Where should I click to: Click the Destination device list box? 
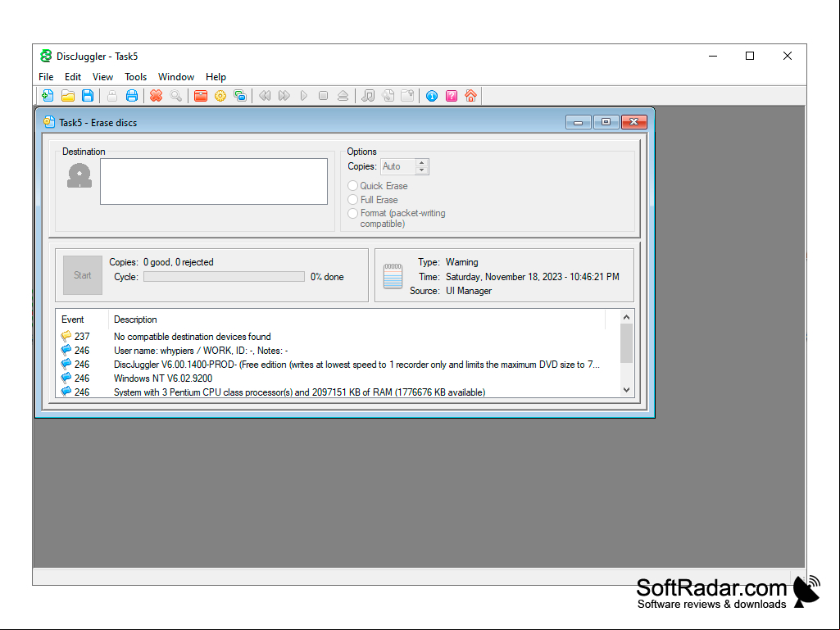tap(214, 181)
